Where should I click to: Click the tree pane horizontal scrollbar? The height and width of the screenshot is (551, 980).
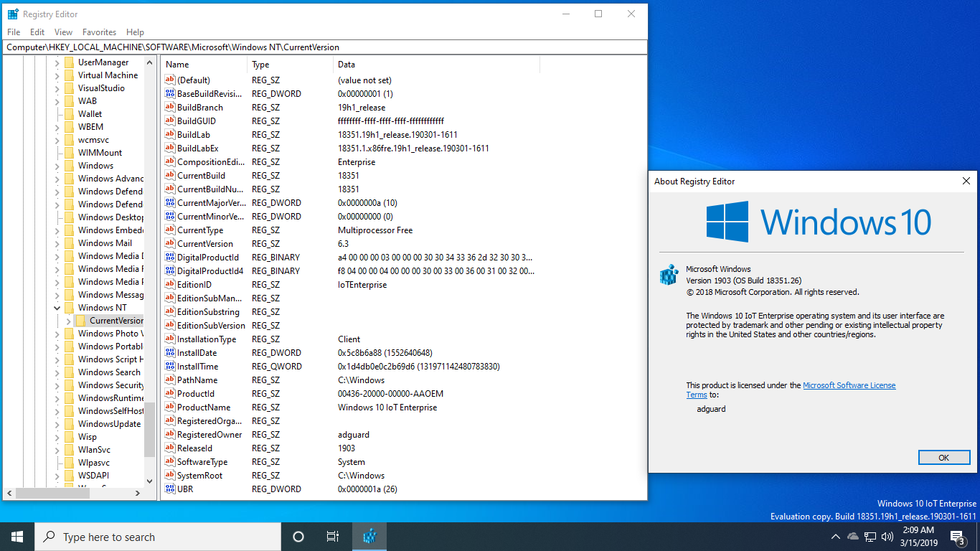(x=53, y=493)
